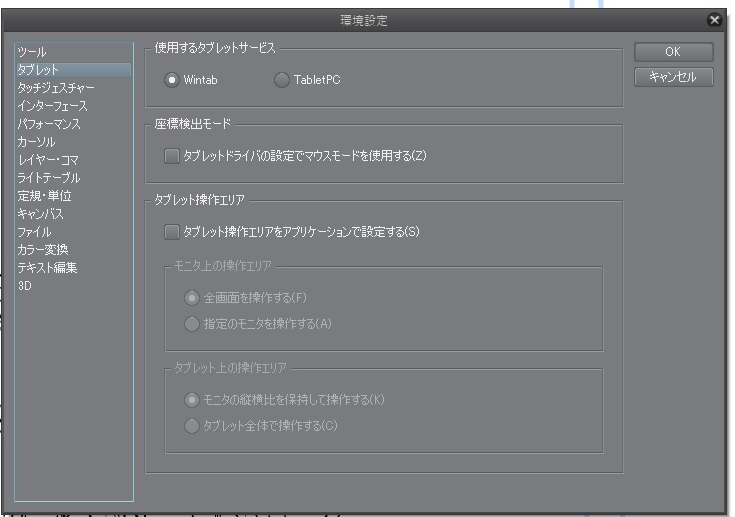Click the キャンセル button
The image size is (735, 517).
pos(674,77)
